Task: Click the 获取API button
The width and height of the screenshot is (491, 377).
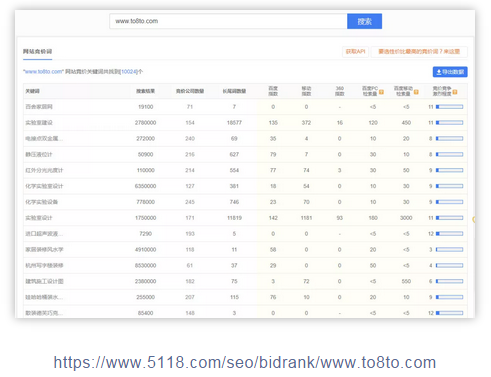Action: click(x=355, y=51)
